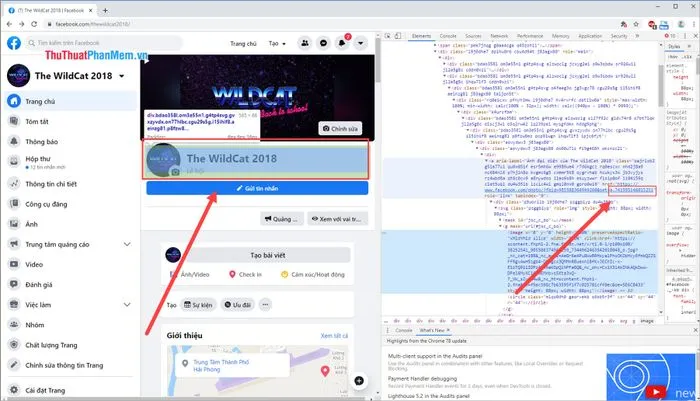This screenshot has height=401, width=700.
Task: Open the account menu dropdown arrow
Action: click(x=362, y=44)
